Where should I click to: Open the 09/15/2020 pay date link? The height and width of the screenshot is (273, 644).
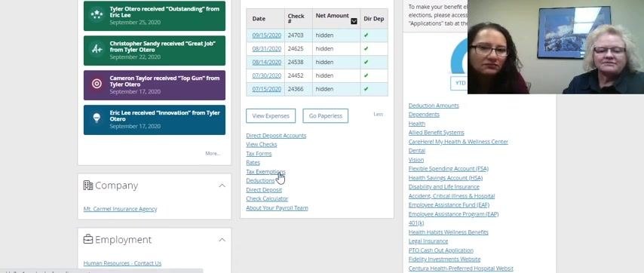pos(266,35)
